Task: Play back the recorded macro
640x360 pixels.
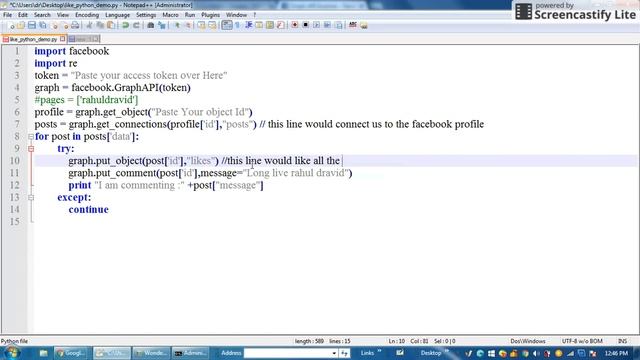Action: pos(316,25)
